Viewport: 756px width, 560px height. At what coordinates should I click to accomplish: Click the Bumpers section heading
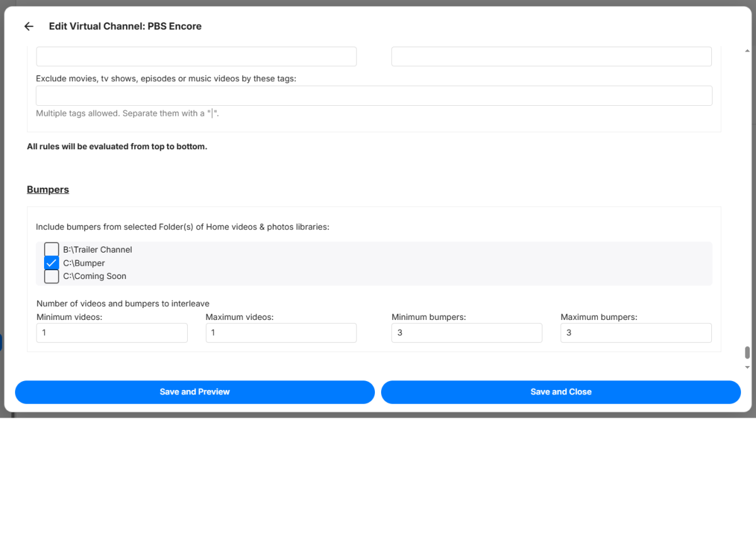(x=48, y=189)
